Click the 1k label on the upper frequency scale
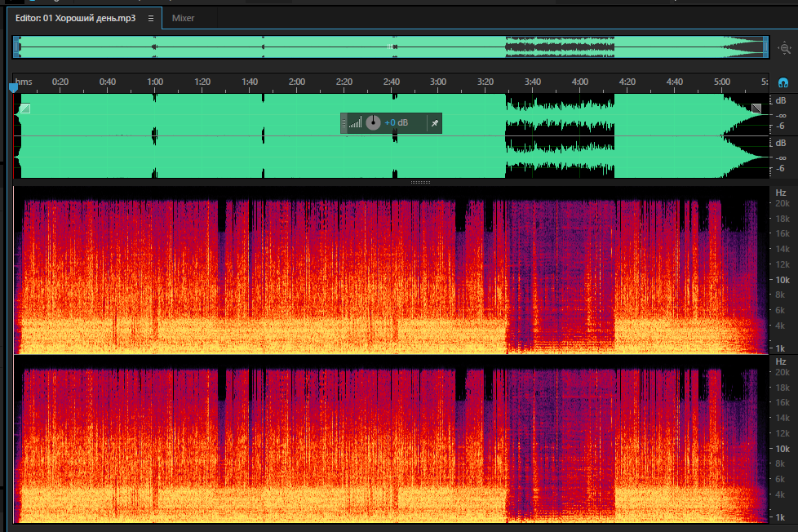Image resolution: width=798 pixels, height=532 pixels. [780, 348]
